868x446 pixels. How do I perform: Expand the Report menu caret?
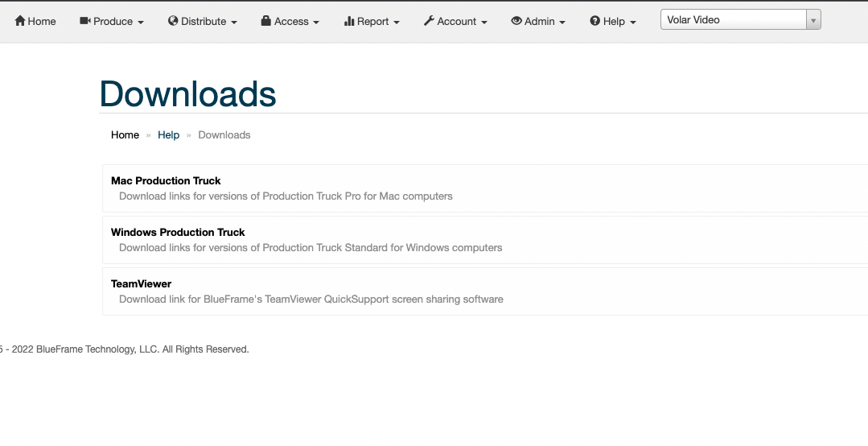click(x=397, y=23)
